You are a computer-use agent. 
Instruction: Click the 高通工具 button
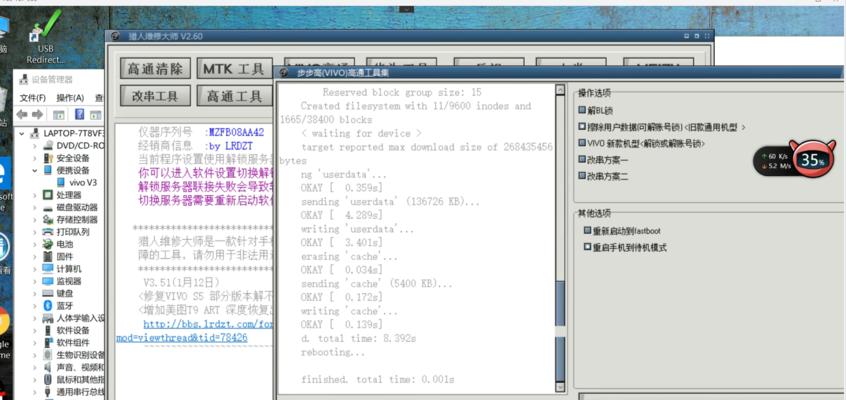click(235, 96)
